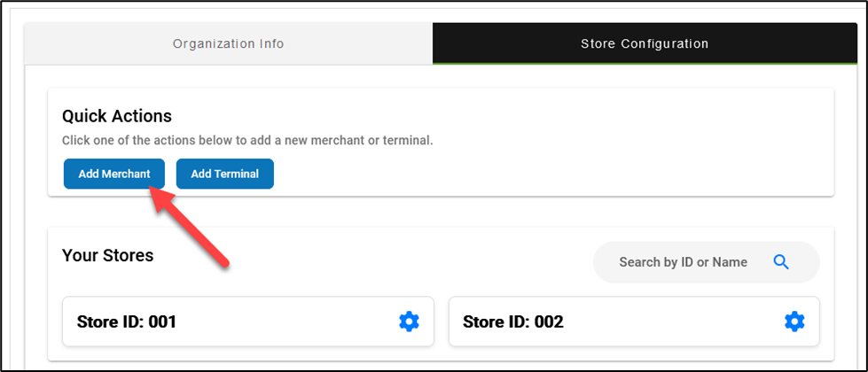This screenshot has width=868, height=372.
Task: Open settings gear for Store ID 001
Action: click(x=409, y=322)
